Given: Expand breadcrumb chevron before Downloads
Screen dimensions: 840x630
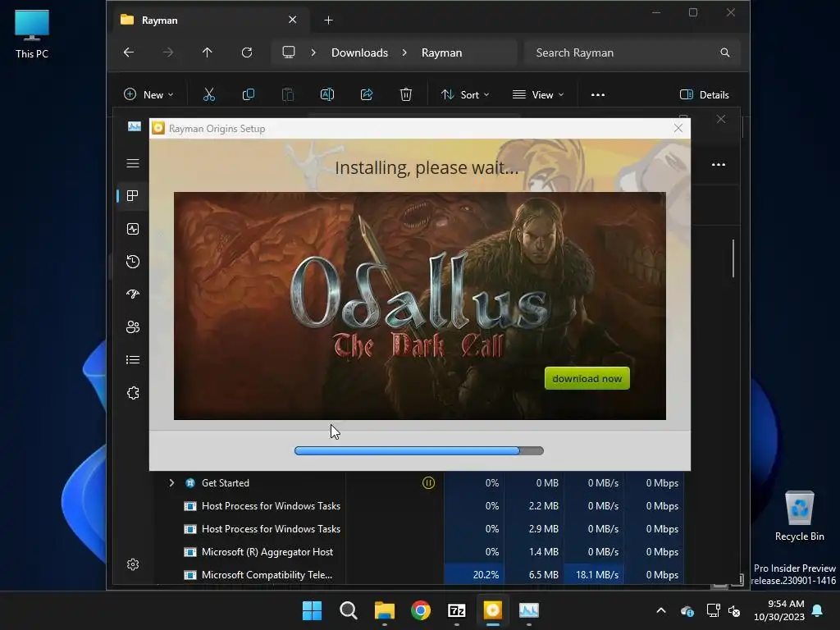Looking at the screenshot, I should (313, 52).
